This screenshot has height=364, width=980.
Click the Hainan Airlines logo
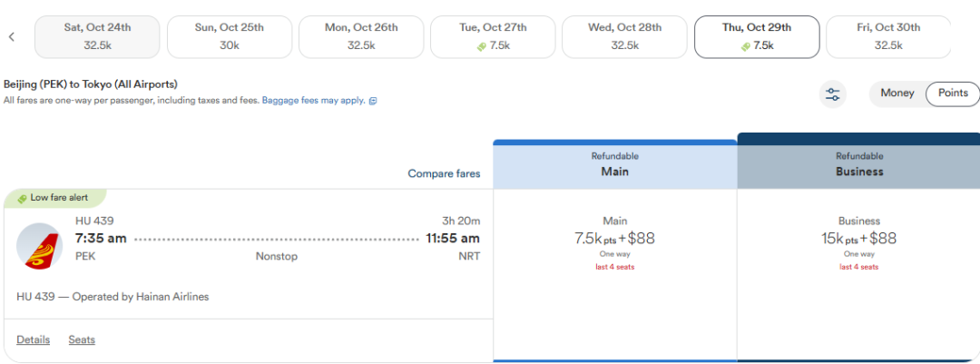(40, 246)
